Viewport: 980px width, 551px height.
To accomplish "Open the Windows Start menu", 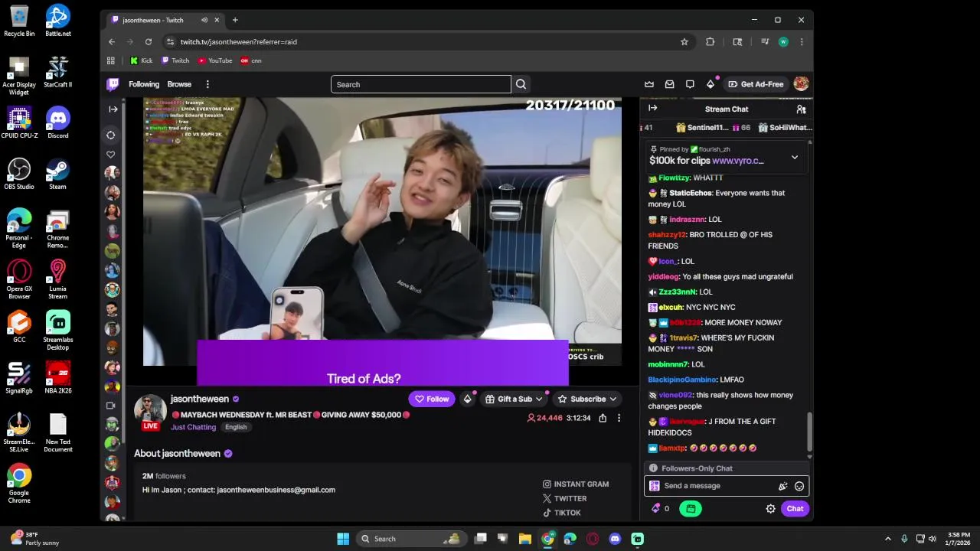I will [343, 539].
